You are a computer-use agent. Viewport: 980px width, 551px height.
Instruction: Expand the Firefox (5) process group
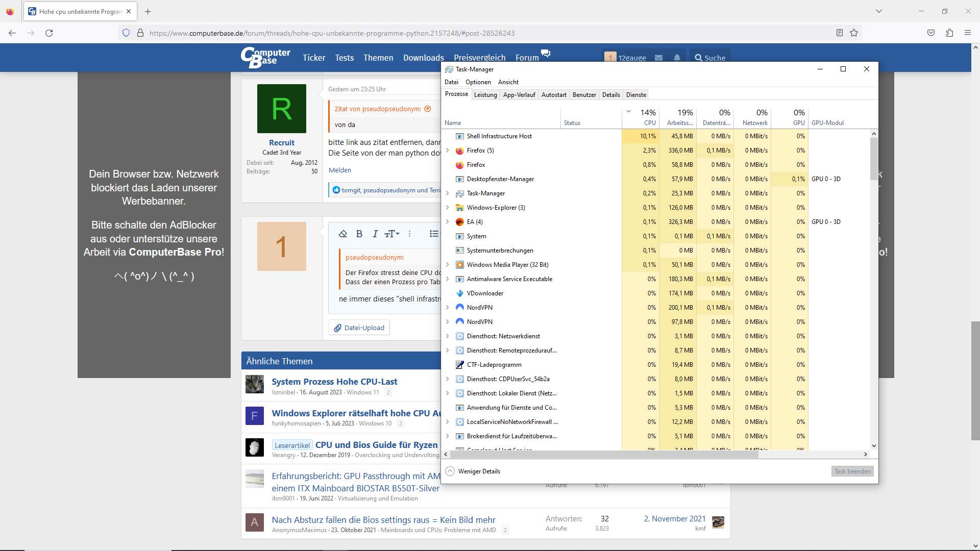click(448, 151)
